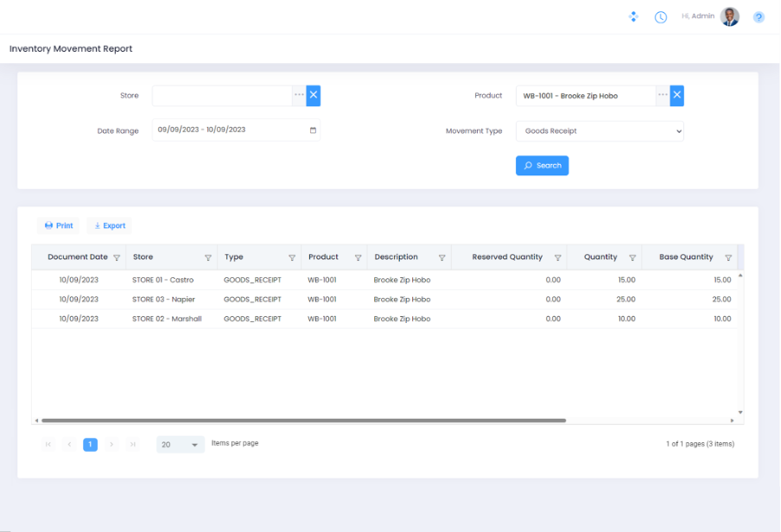Select the STORE 03 - Napier row
This screenshot has height=532, width=781.
tap(163, 300)
